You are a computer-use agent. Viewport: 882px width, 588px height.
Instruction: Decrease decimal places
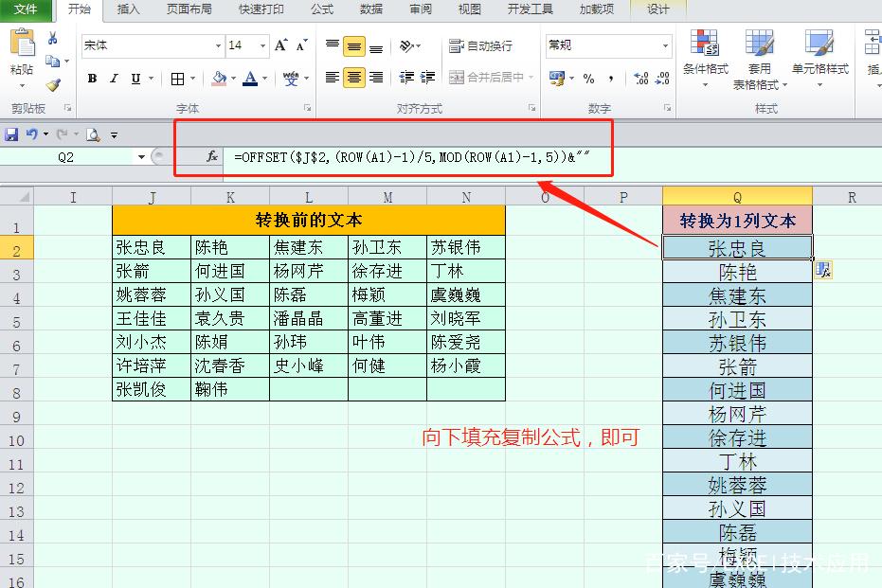[x=662, y=79]
